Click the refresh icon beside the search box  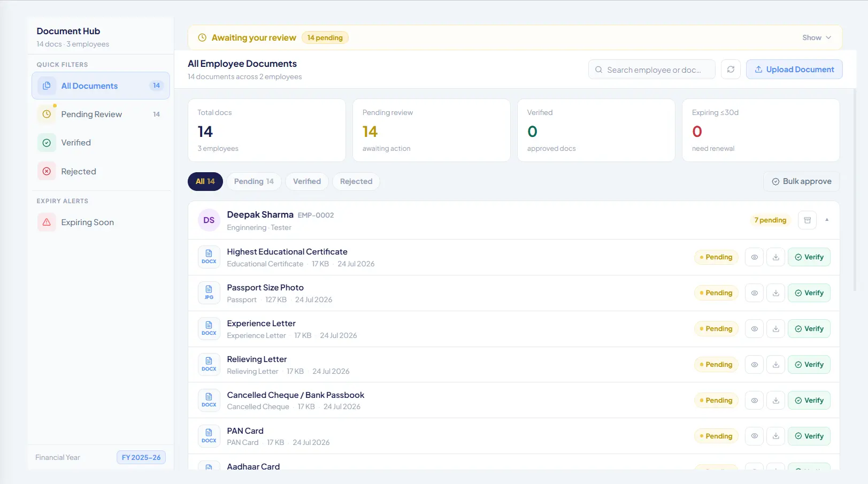click(x=731, y=70)
